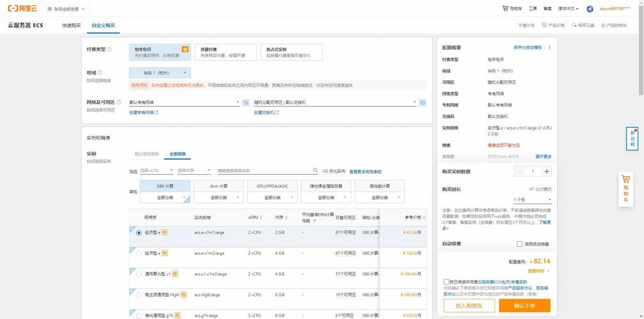This screenshot has height=319, width=644.
Task: Choose 抢占式实例 billing option
Action: coord(291,52)
